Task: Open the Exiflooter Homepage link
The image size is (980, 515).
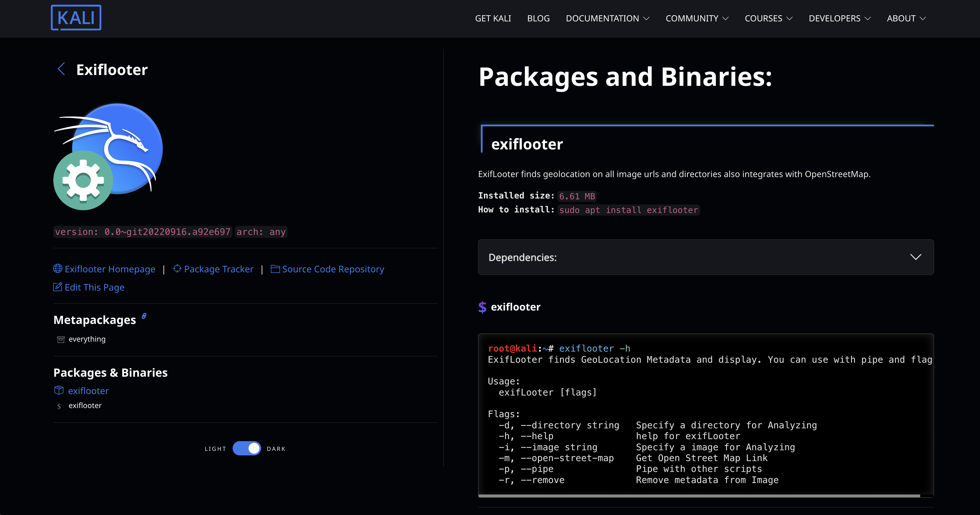Action: (110, 269)
